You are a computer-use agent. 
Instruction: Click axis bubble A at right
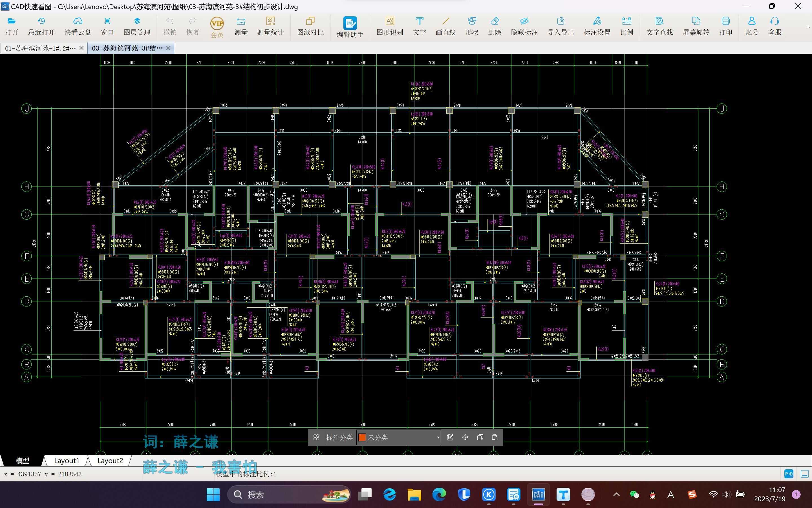coord(722,377)
